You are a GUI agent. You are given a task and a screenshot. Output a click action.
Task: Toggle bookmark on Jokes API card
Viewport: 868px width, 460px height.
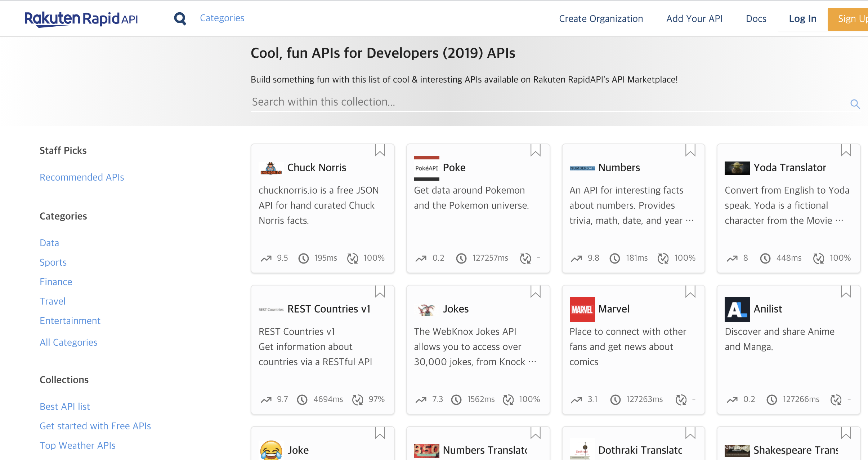pyautogui.click(x=535, y=291)
